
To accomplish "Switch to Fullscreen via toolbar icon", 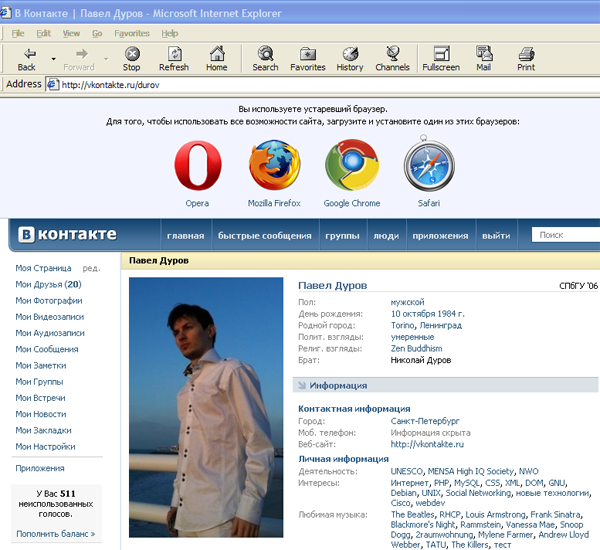I will (441, 54).
